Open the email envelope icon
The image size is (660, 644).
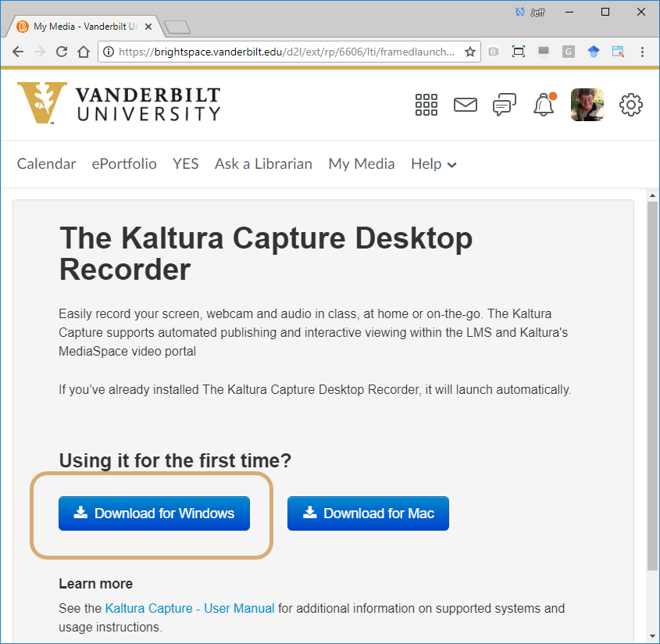[466, 105]
